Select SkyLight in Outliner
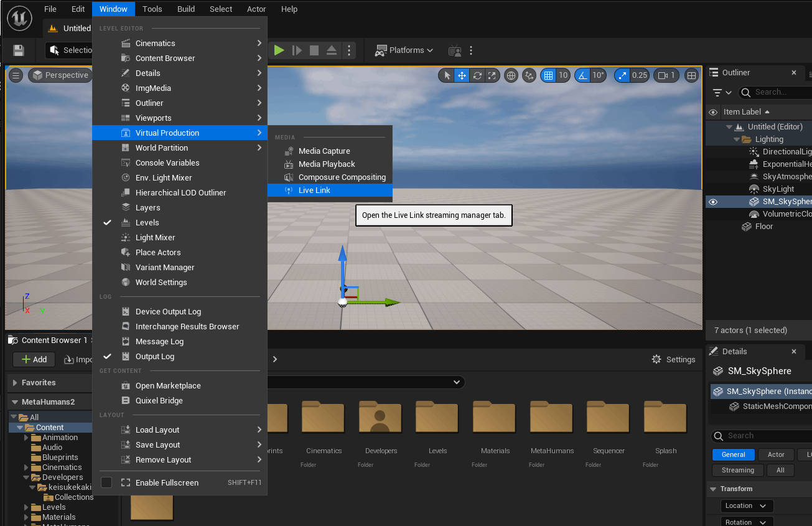 [x=778, y=189]
